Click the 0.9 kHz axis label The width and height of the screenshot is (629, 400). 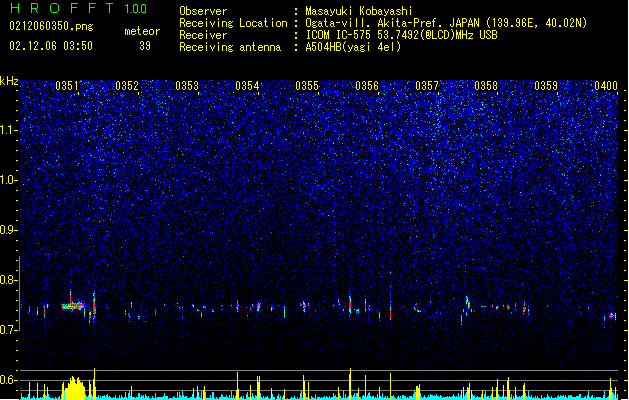tap(9, 230)
